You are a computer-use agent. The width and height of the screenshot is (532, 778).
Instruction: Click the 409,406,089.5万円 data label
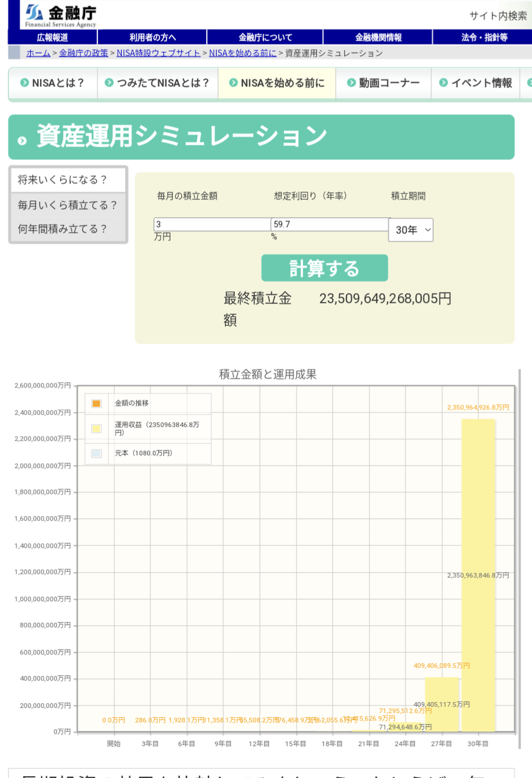tap(441, 666)
